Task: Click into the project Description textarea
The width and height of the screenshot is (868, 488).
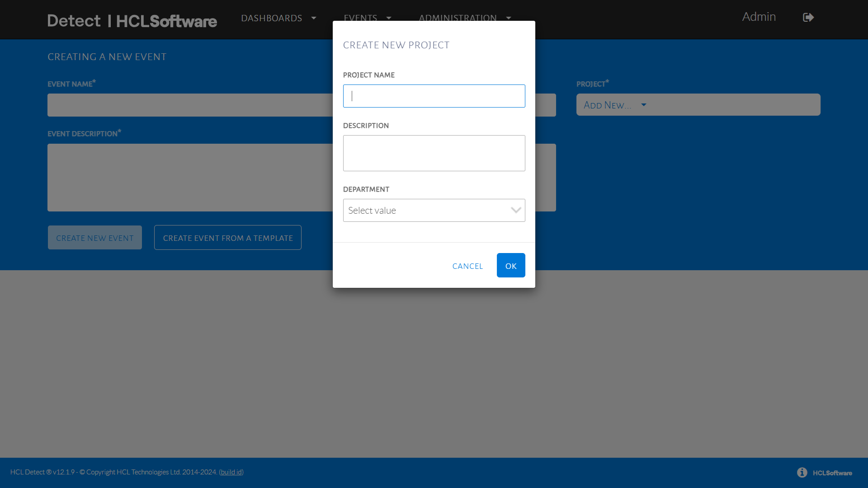Action: [x=434, y=153]
